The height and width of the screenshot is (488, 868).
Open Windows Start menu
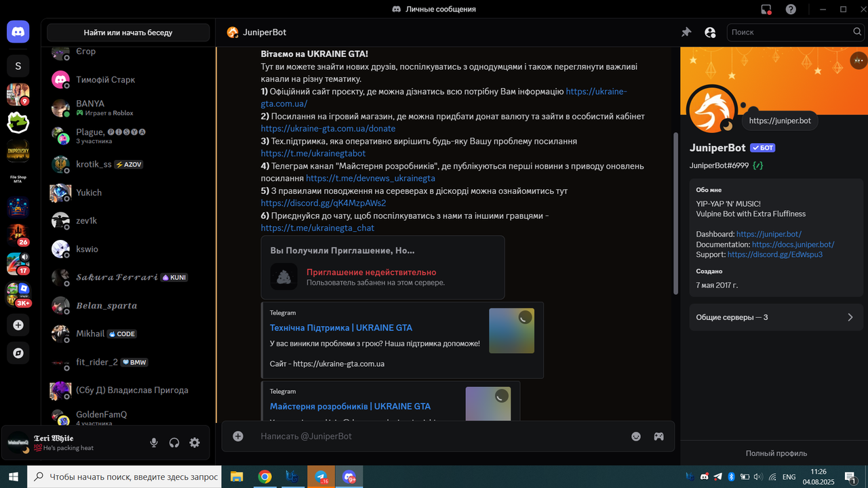(14, 476)
